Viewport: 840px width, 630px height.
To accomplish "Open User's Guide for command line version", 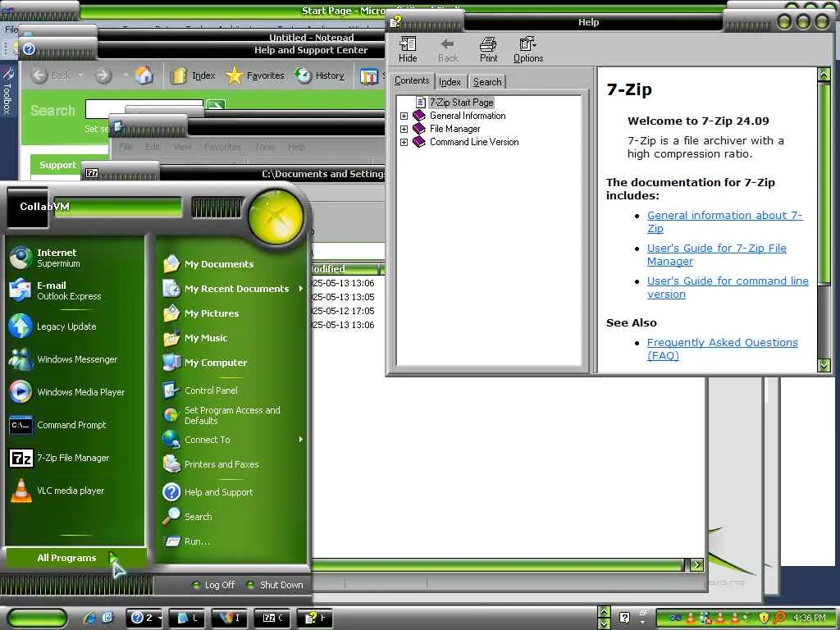I will tap(728, 287).
